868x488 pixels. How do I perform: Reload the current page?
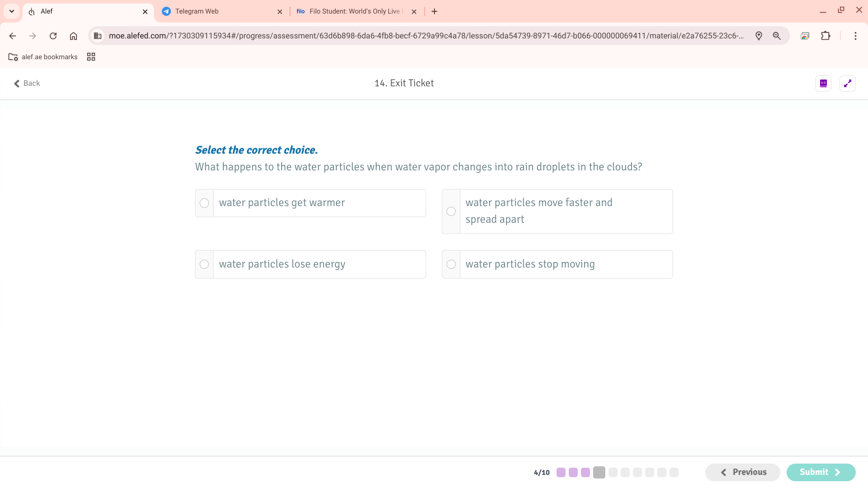click(x=53, y=36)
